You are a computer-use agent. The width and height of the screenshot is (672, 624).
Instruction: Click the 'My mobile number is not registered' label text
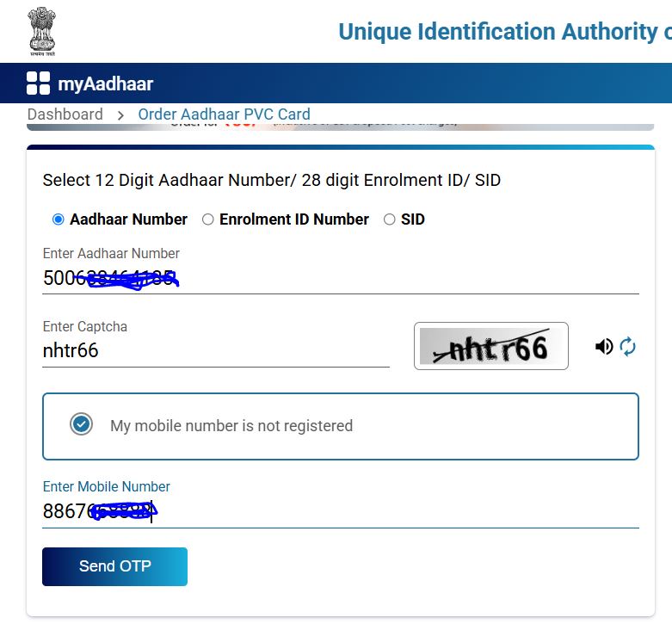pyautogui.click(x=231, y=426)
